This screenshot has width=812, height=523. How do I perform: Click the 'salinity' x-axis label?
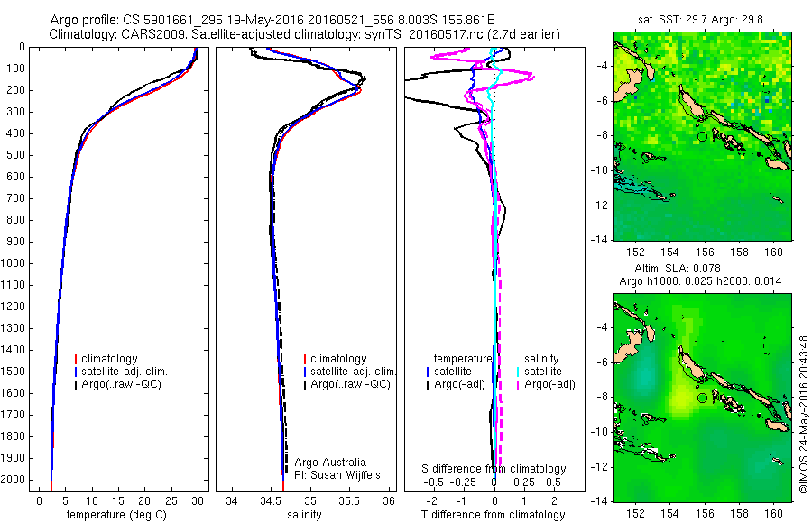[x=305, y=515]
